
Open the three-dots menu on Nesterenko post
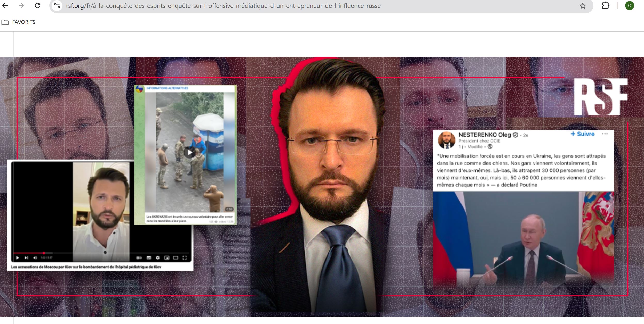(x=605, y=134)
